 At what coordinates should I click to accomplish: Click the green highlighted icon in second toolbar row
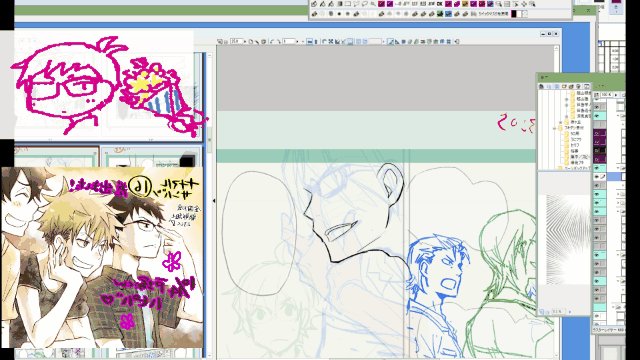[x=439, y=14]
